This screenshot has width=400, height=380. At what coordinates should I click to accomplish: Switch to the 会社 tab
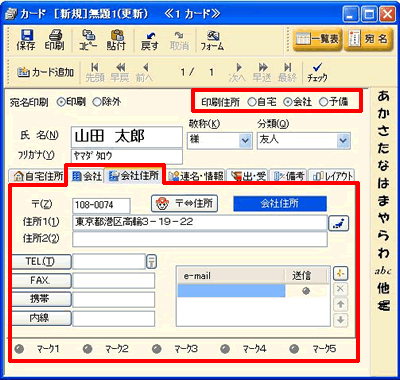coord(87,176)
